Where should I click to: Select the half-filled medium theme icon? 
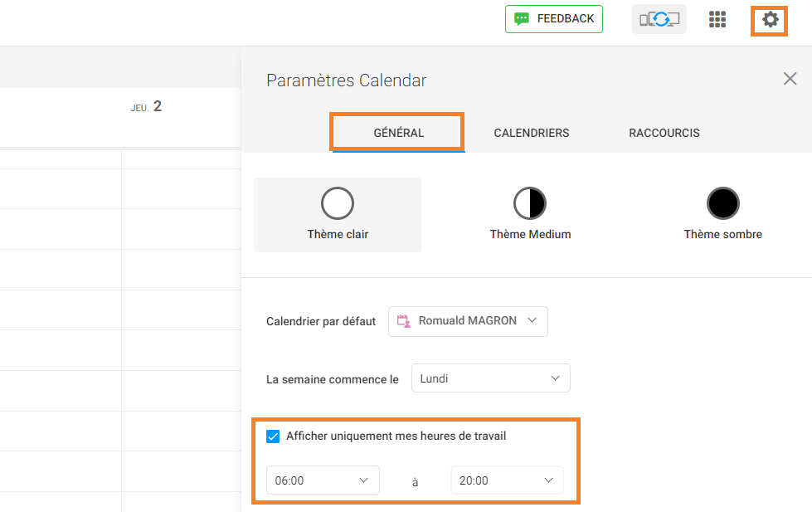click(530, 203)
